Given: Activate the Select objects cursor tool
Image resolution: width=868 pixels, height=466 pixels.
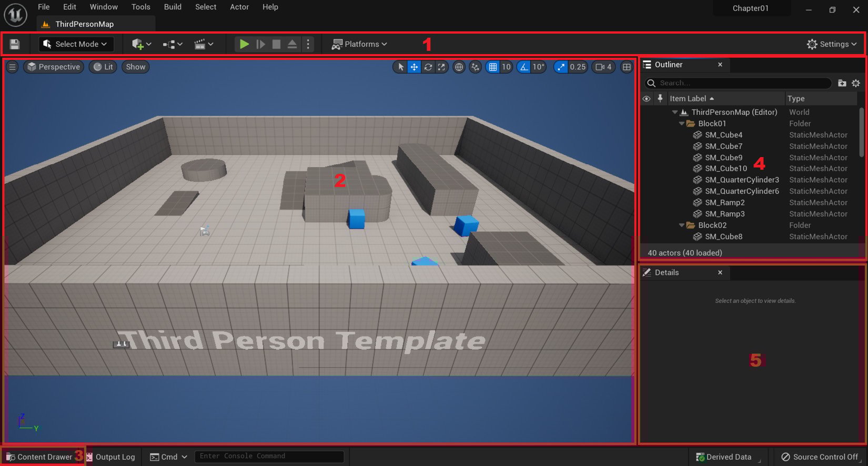Looking at the screenshot, I should point(400,67).
